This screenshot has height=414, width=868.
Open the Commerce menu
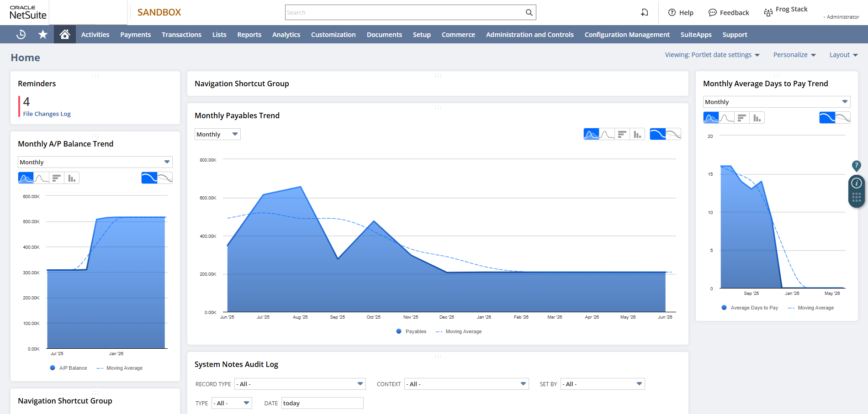pos(458,35)
